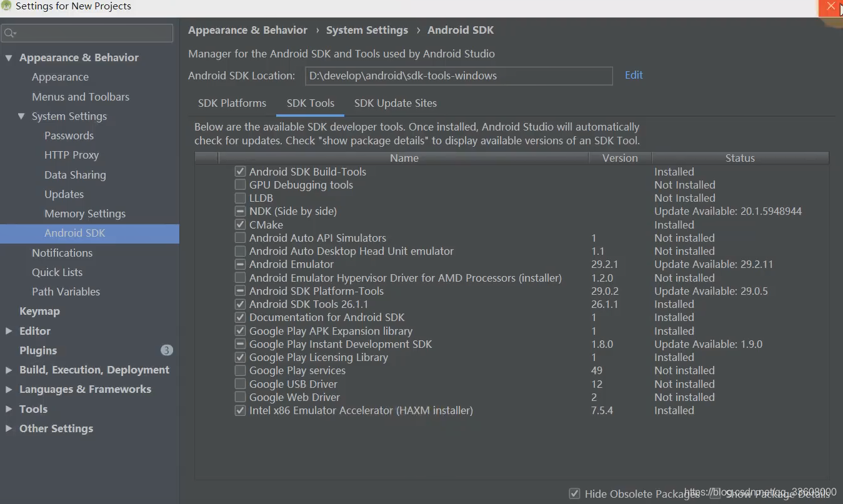Uncheck Intel x86 Emulator Accelerator (HAXM installer)
The image size is (843, 504).
[240, 410]
